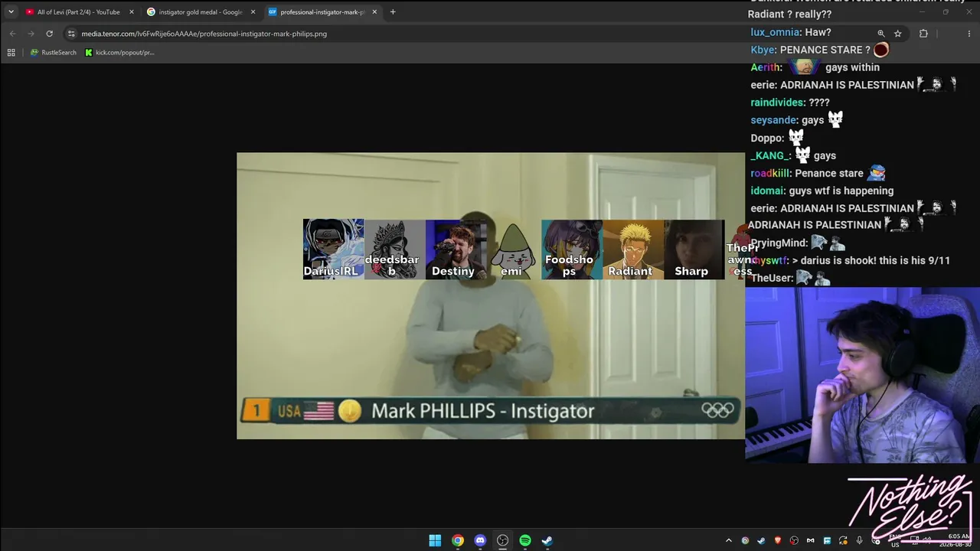The image size is (980, 551).
Task: Click the chat username _KANG_
Action: point(770,155)
